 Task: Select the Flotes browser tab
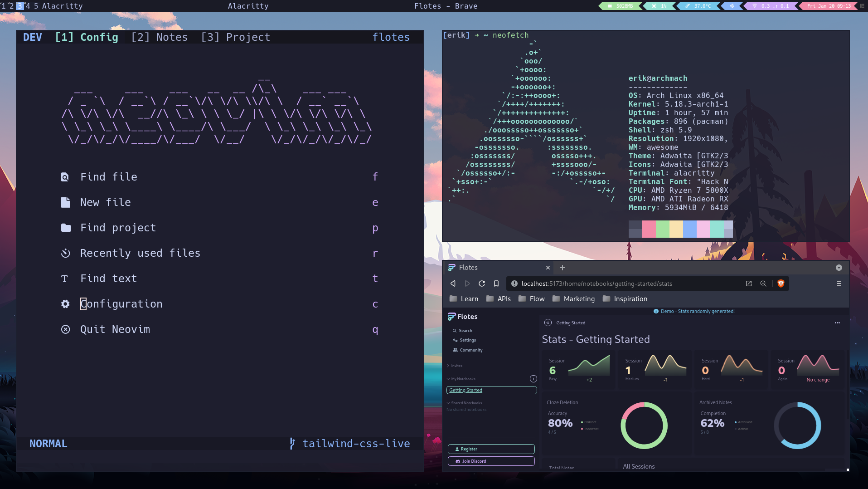click(469, 267)
